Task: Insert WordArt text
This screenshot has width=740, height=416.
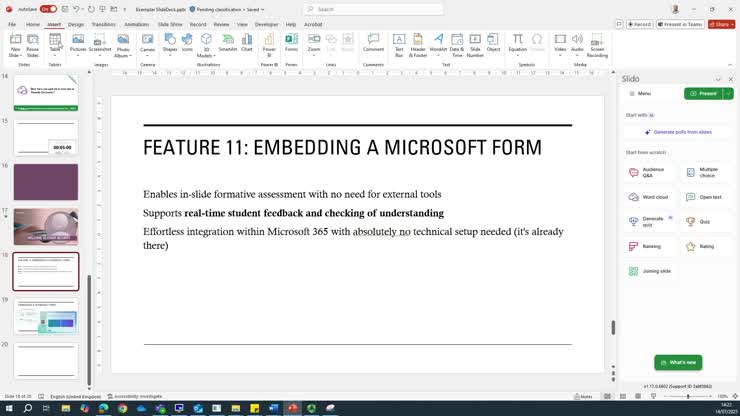Action: 438,45
